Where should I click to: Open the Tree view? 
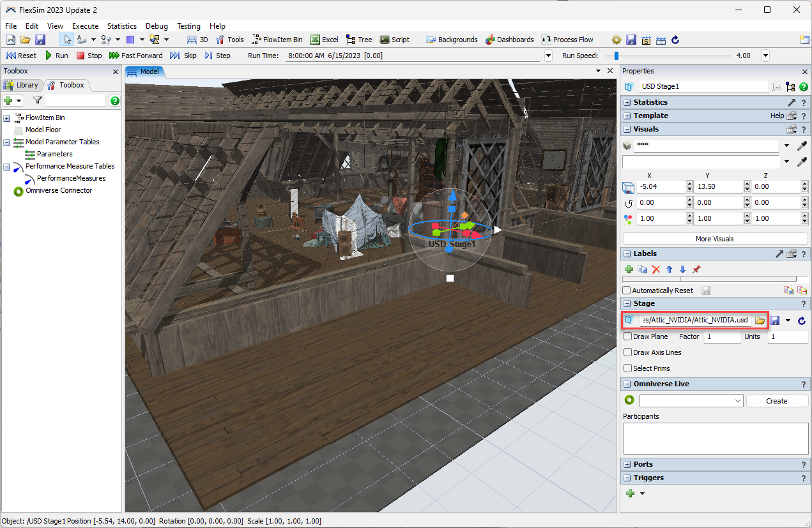(359, 40)
